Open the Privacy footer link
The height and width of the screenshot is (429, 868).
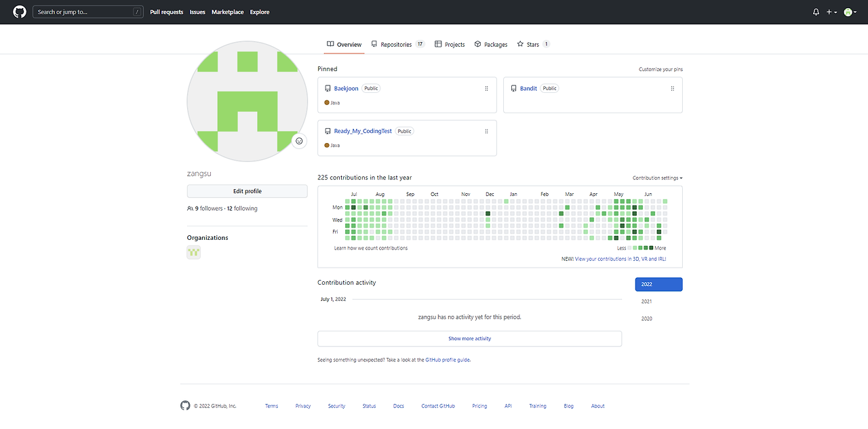pos(303,406)
